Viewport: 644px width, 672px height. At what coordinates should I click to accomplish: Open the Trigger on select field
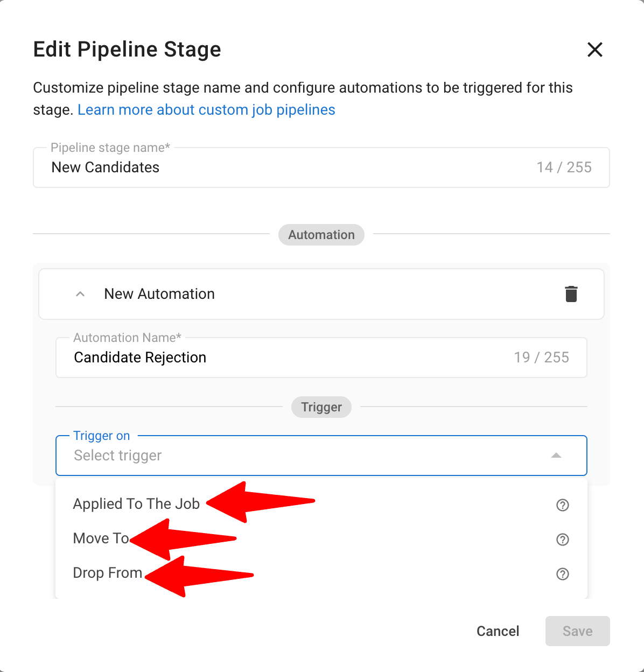[x=302, y=456]
